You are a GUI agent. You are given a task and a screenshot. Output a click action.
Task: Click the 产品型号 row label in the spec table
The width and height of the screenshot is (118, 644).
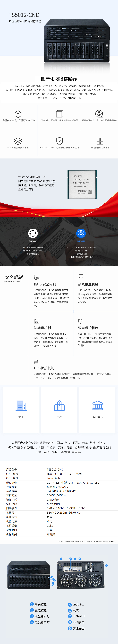pos(12,470)
